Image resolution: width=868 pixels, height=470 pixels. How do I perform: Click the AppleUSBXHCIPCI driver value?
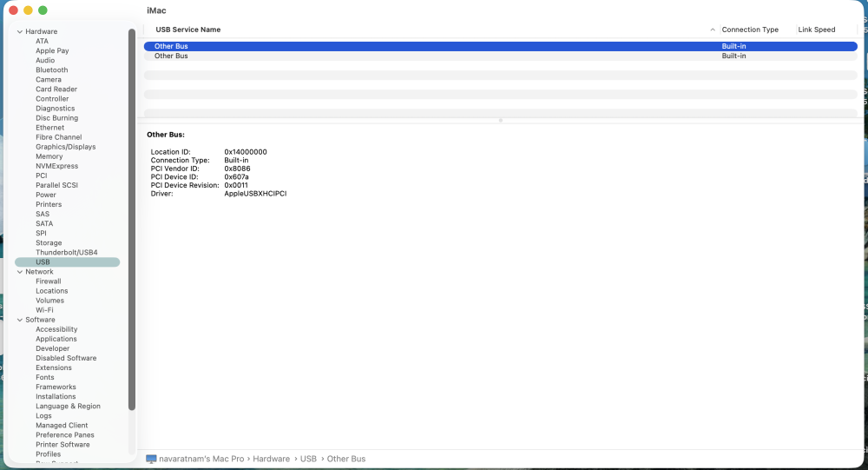point(256,194)
